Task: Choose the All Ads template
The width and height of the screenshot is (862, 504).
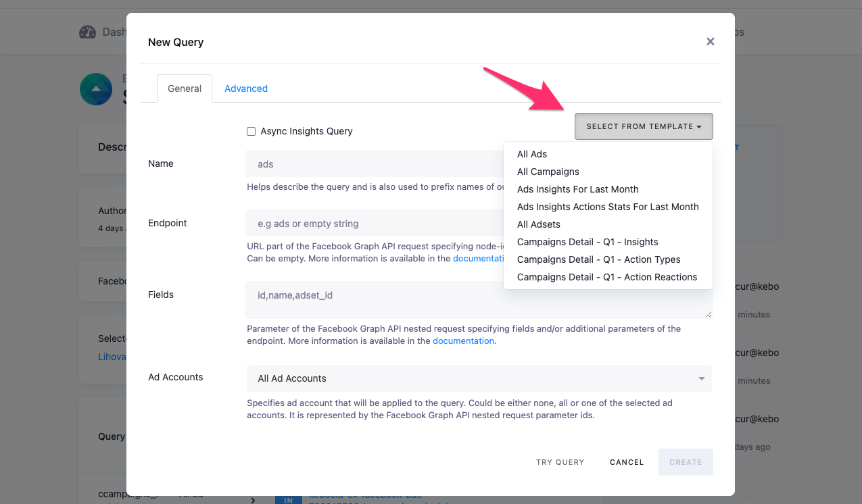Action: (532, 154)
